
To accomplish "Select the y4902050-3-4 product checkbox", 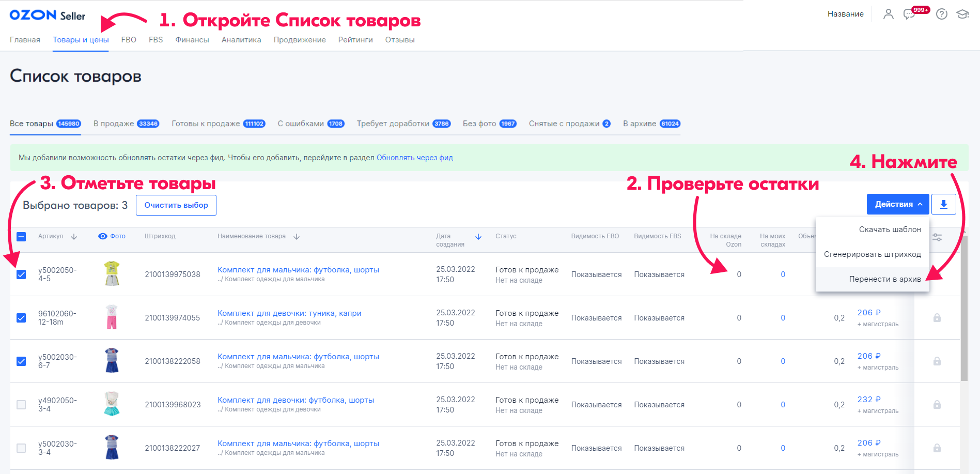I will click(21, 405).
